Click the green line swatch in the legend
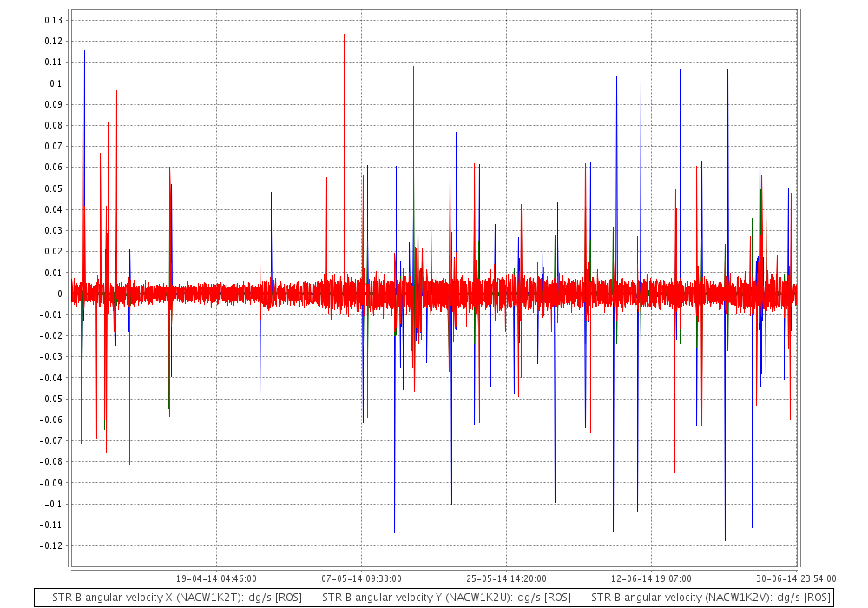Screen dimensions: 868x608 [313, 598]
